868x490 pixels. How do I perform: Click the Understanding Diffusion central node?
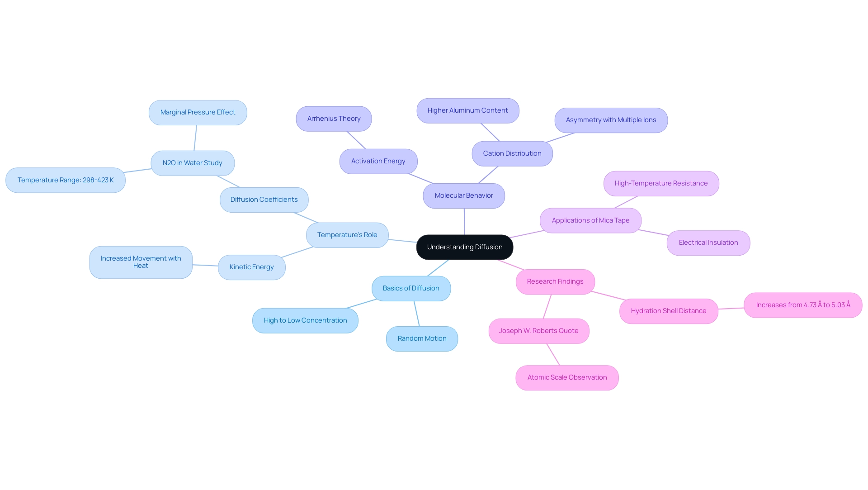(464, 247)
